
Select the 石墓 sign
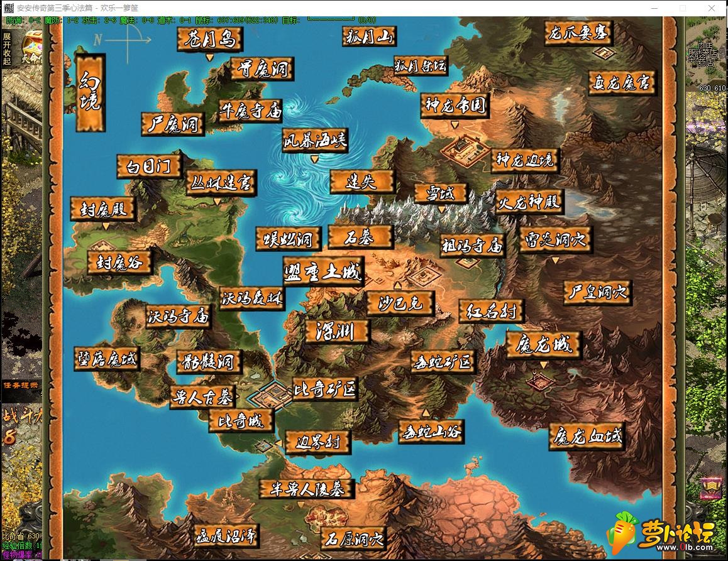point(361,237)
